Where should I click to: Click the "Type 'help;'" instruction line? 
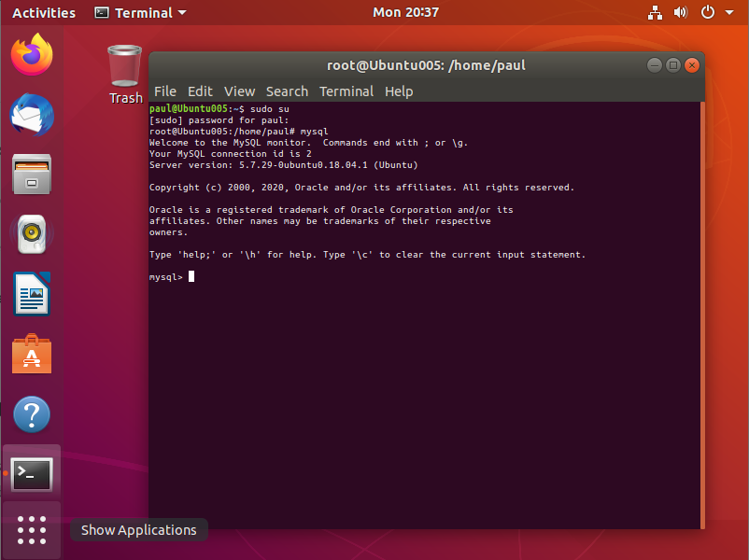(367, 255)
